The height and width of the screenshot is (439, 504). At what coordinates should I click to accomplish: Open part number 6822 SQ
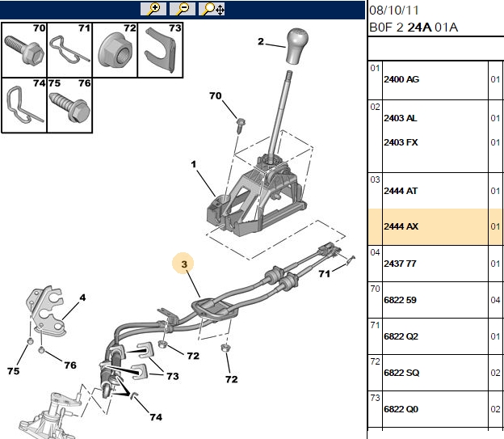[x=401, y=373]
